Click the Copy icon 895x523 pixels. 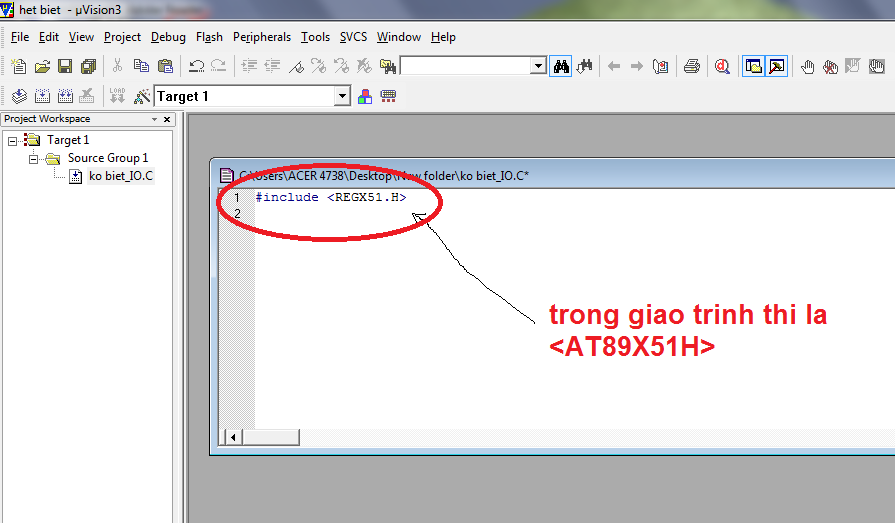tap(141, 66)
